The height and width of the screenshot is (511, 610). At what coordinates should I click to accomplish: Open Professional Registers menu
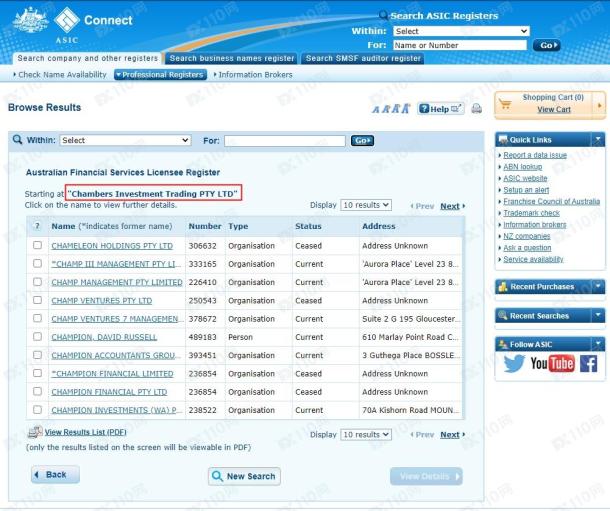[160, 75]
